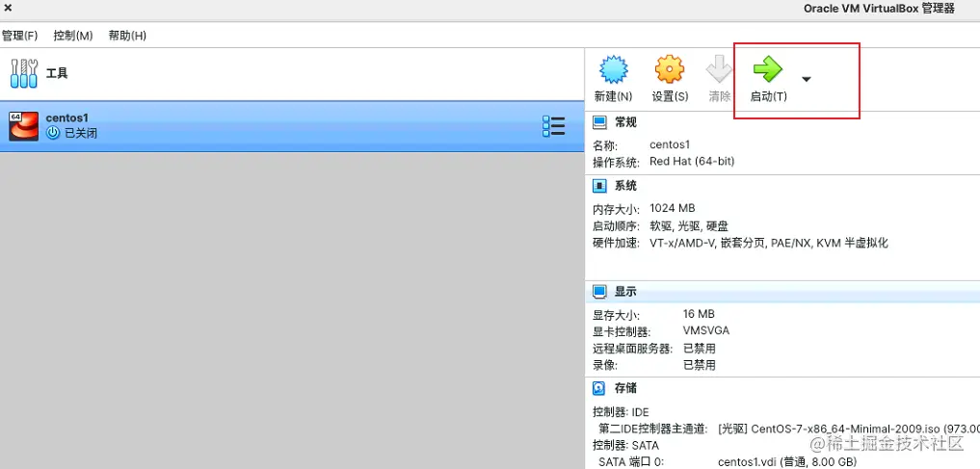Image resolution: width=980 pixels, height=469 pixels.
Task: Click the VMSVGA graphics controller value
Action: point(706,330)
